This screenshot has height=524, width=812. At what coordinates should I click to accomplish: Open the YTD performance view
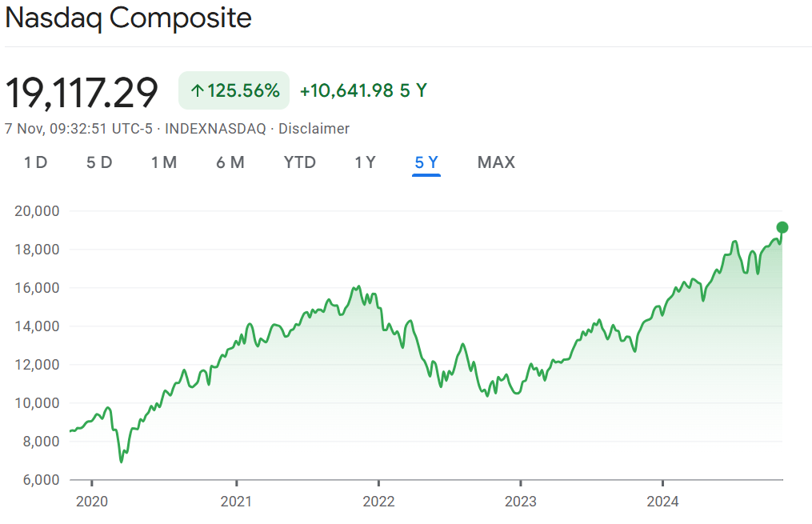[x=299, y=162]
